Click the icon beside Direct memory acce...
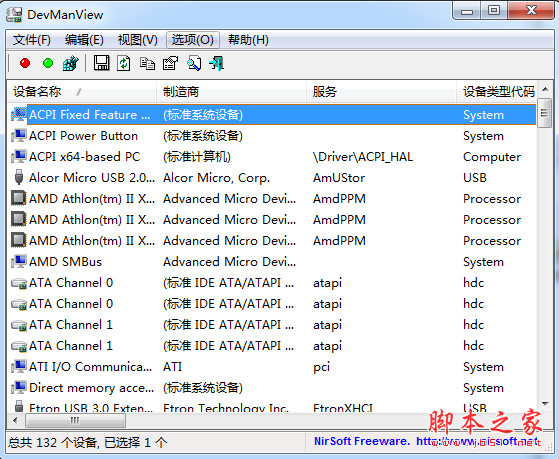The image size is (559, 459). (19, 387)
